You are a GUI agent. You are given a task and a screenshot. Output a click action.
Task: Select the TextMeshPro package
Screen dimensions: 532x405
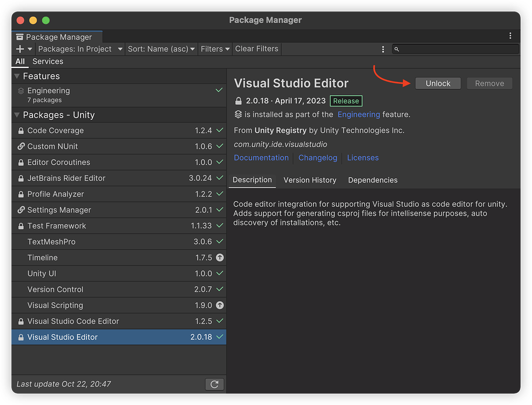pos(51,242)
